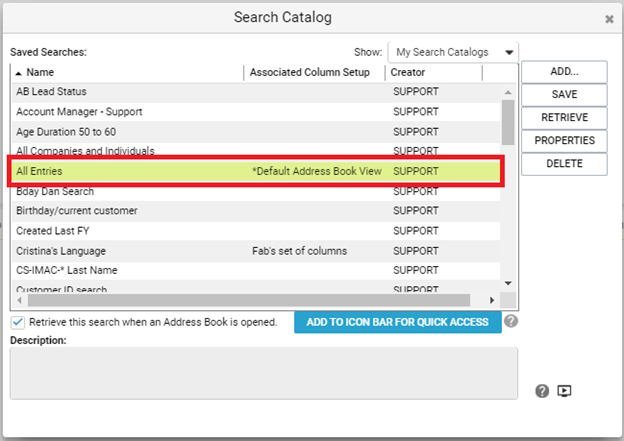Toggle Retrieve this search when Address Book opened

pyautogui.click(x=18, y=322)
